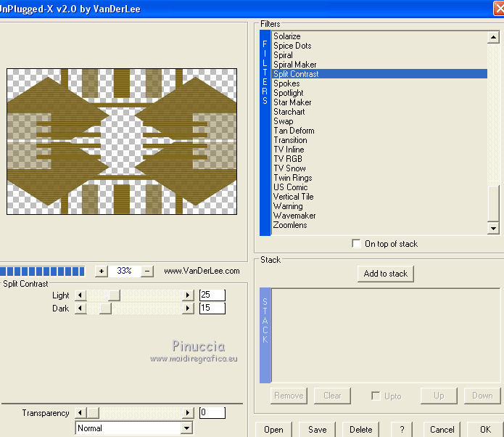Pick the Spokes filter
This screenshot has width=504, height=437.
[x=286, y=83]
